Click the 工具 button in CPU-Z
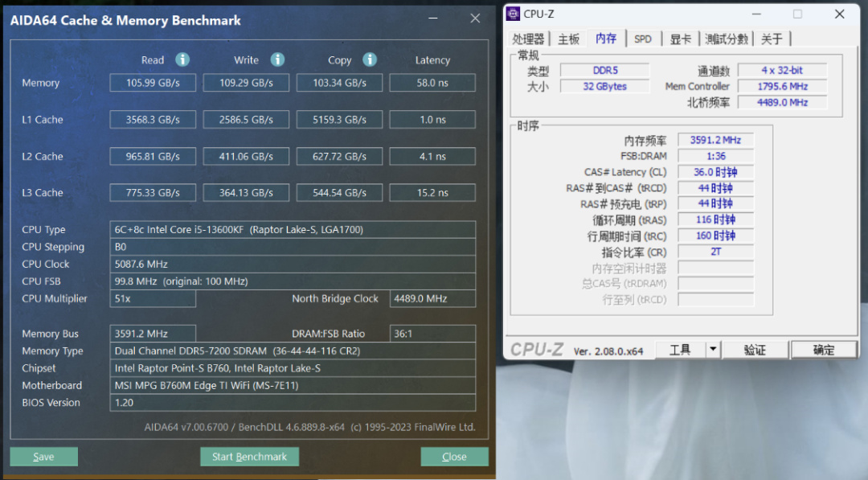 (681, 349)
